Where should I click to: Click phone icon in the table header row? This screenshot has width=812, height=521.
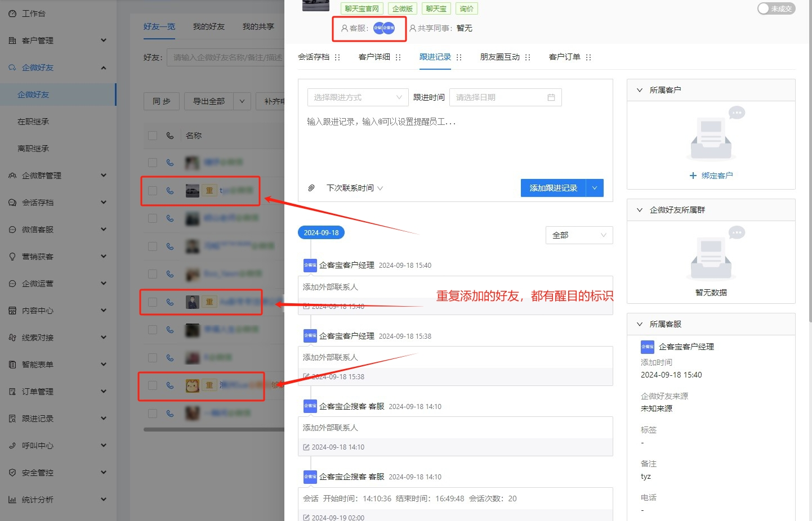pyautogui.click(x=169, y=136)
